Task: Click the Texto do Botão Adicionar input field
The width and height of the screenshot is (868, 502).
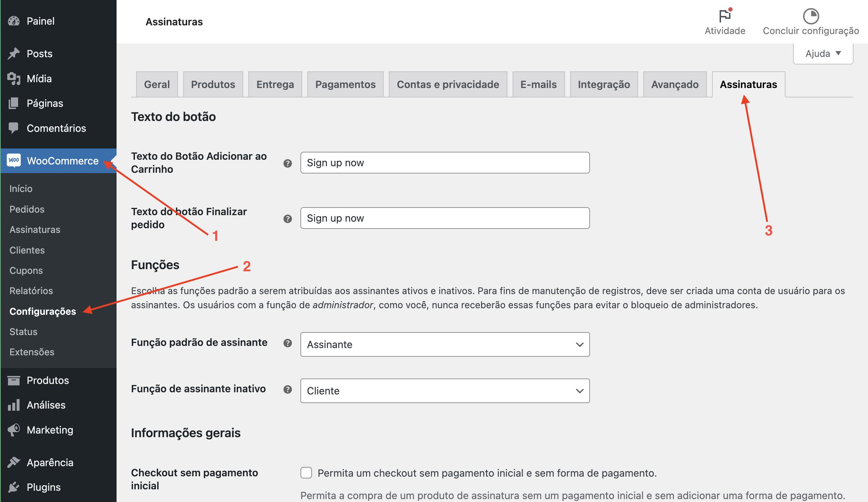Action: point(444,163)
